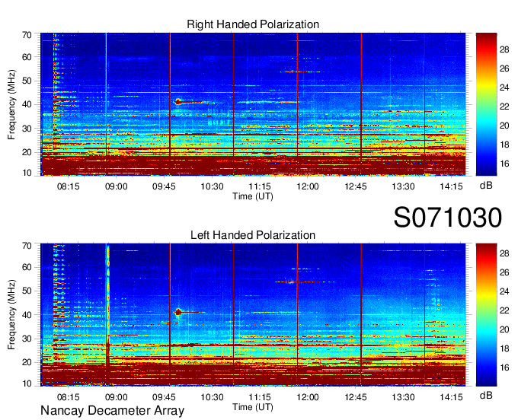
Task: Click the 30 frequency tick of the Right Handed plot
Action: [27, 129]
